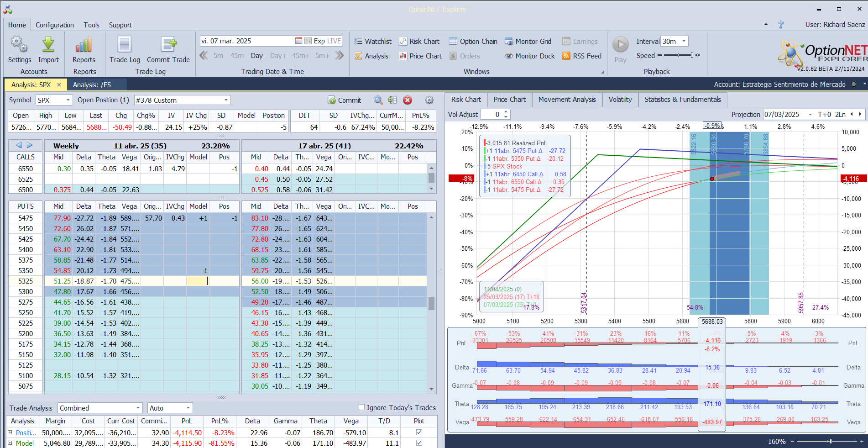This screenshot has width=868, height=448.
Task: Open Risk Chart from Windows ribbon group
Action: point(419,42)
